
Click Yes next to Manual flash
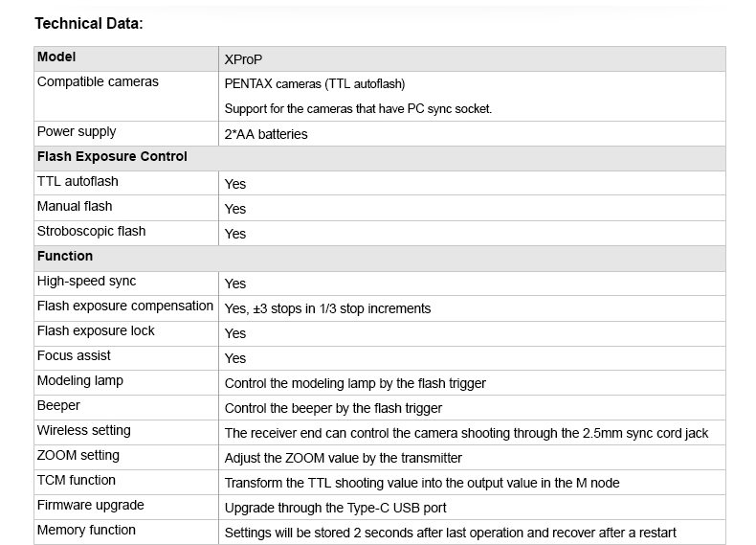coord(235,209)
